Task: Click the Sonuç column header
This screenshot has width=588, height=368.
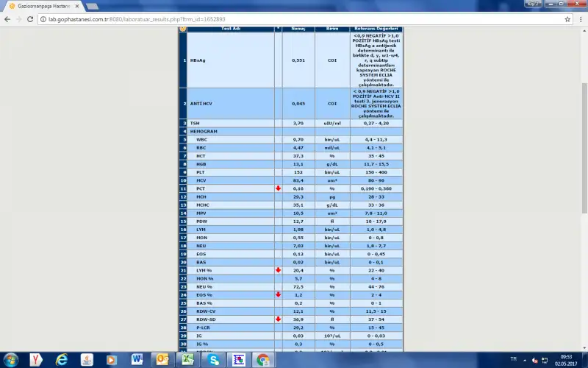Action: [298, 29]
